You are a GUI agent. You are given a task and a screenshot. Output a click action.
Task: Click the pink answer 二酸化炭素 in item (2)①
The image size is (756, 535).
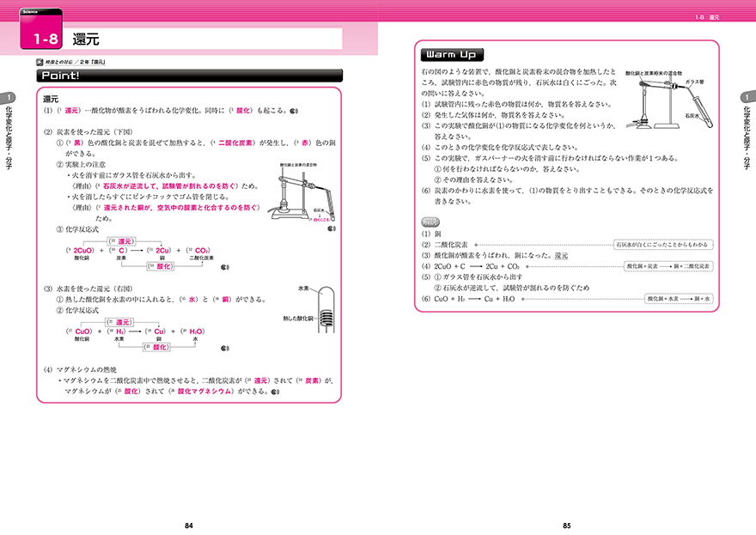pos(235,143)
